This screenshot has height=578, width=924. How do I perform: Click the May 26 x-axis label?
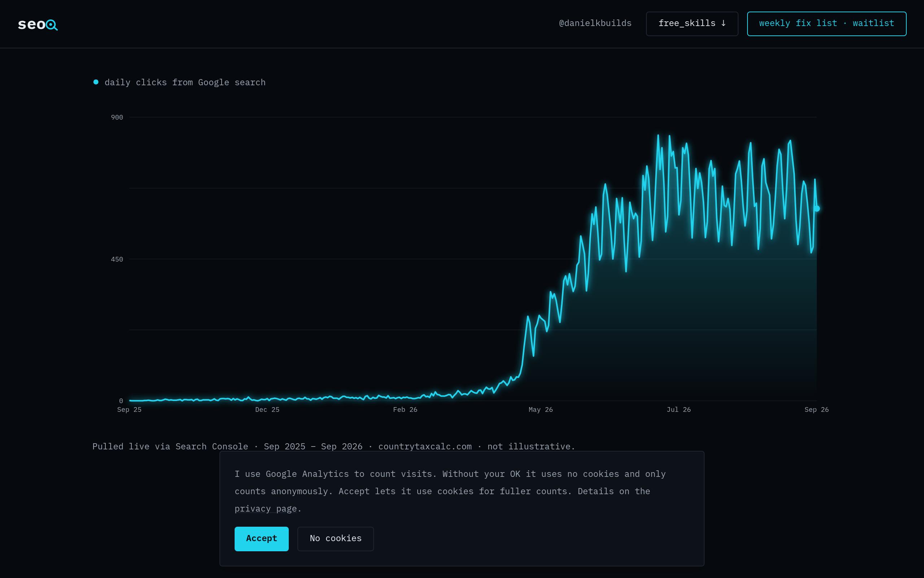coord(541,410)
